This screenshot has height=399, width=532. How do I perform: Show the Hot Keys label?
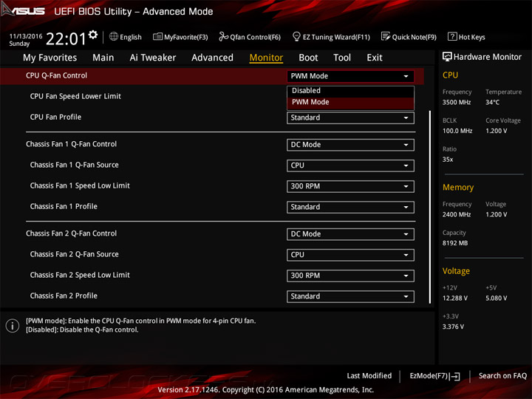[471, 37]
